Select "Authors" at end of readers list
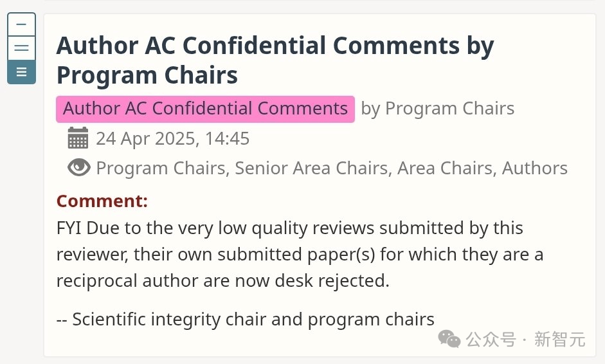 click(x=534, y=168)
